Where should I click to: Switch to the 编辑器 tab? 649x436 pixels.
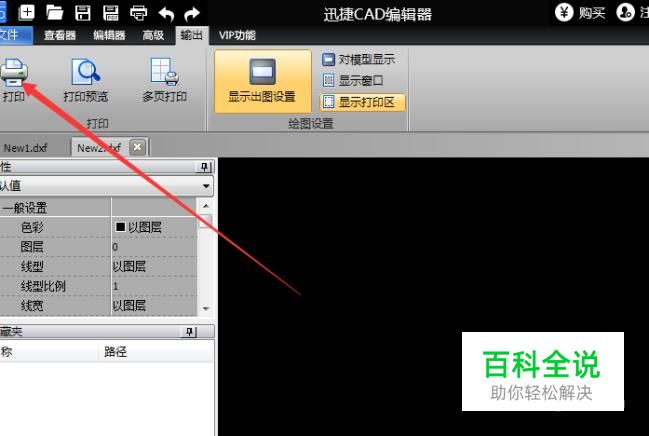109,35
